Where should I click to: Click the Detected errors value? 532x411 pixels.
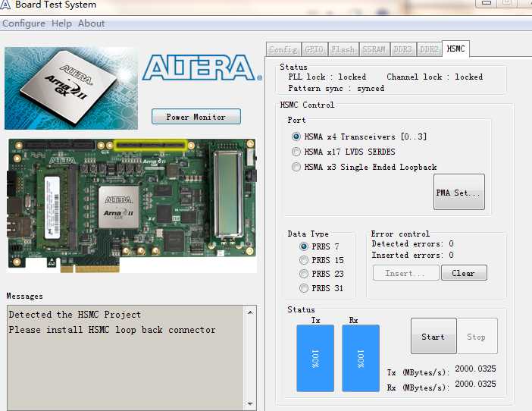pos(451,243)
